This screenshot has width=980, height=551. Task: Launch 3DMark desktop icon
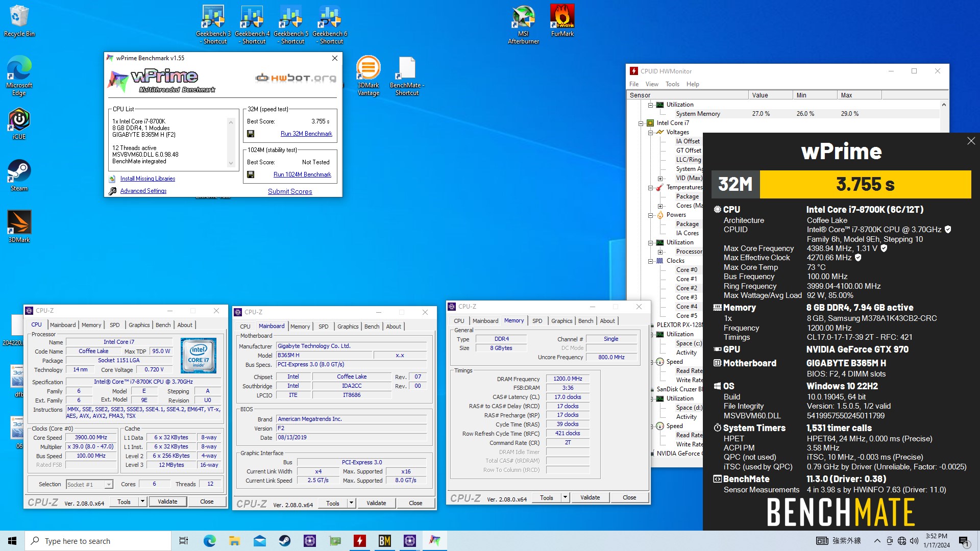pyautogui.click(x=19, y=227)
